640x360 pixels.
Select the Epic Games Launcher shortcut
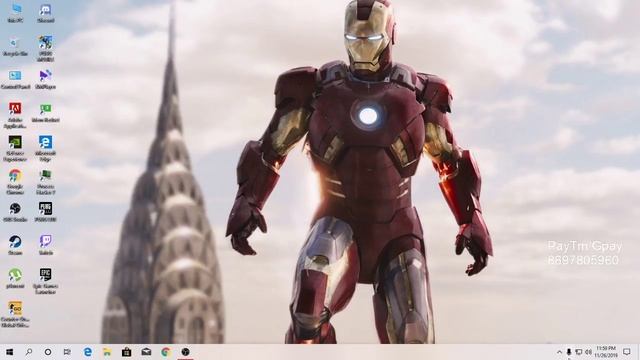(45, 282)
